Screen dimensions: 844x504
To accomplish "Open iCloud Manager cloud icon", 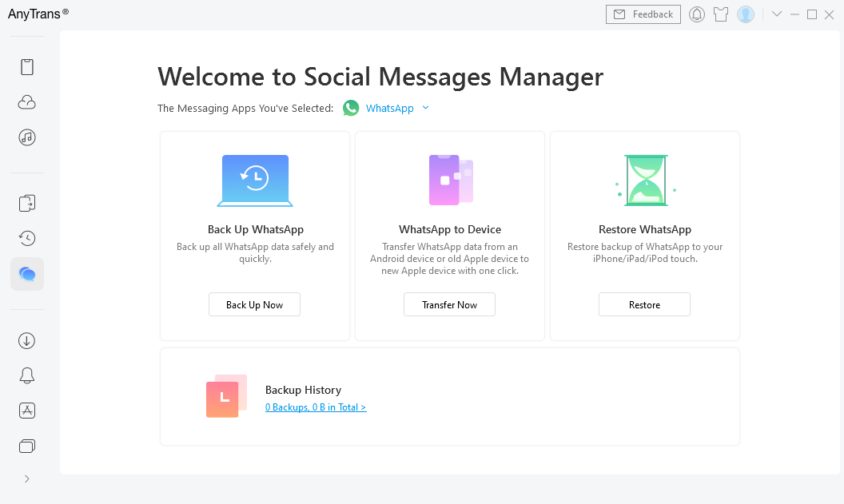I will [x=27, y=102].
